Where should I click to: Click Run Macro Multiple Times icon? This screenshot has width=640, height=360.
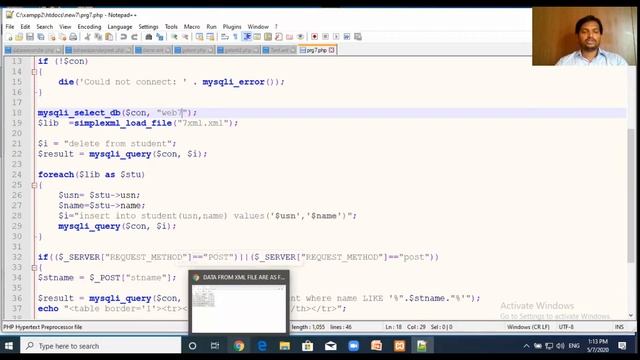347,37
